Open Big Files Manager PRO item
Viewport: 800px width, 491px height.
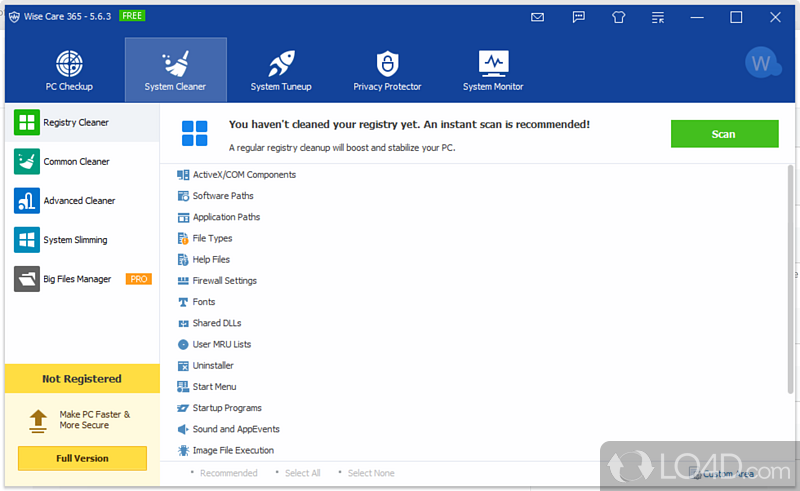pyautogui.click(x=77, y=279)
